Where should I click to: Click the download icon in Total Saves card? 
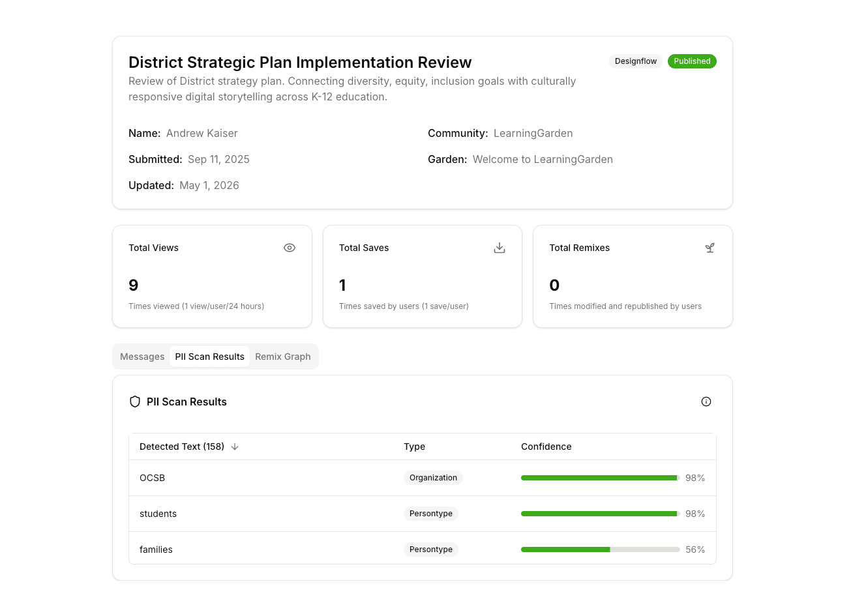[500, 248]
